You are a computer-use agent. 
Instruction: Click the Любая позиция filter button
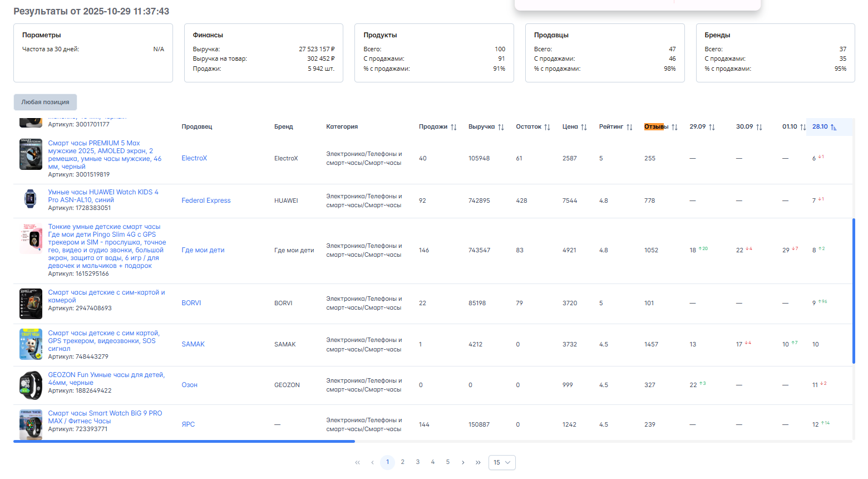(45, 102)
